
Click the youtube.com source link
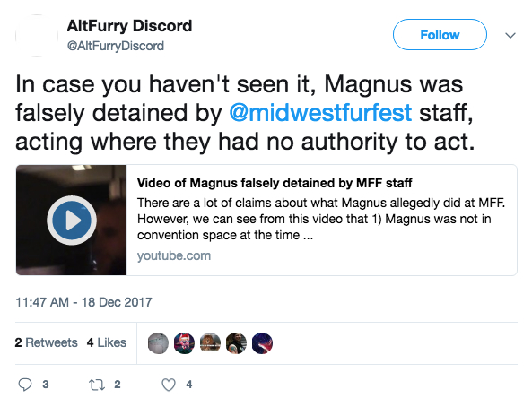174,255
